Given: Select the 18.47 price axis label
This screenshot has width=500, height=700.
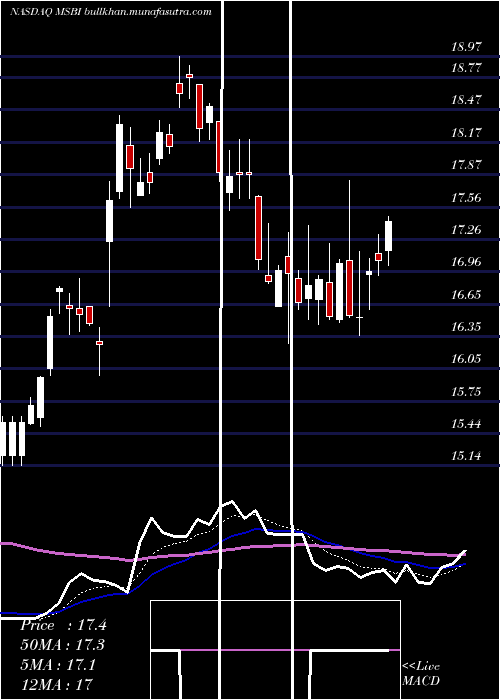Looking at the screenshot, I should click(467, 100).
